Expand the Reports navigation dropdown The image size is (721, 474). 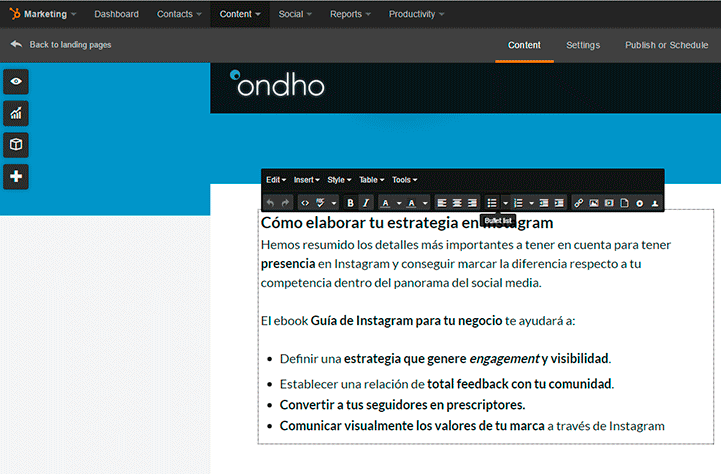pos(350,14)
